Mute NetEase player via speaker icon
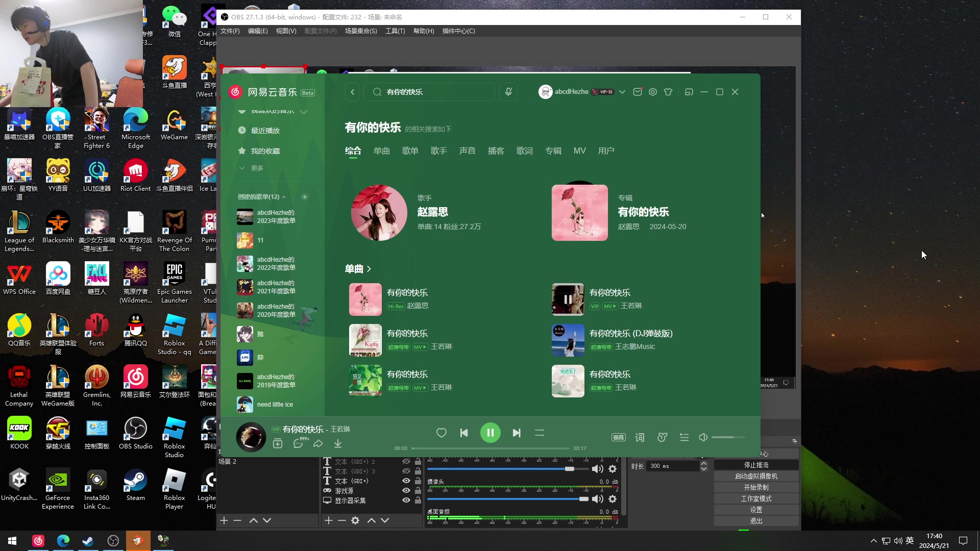 point(703,437)
